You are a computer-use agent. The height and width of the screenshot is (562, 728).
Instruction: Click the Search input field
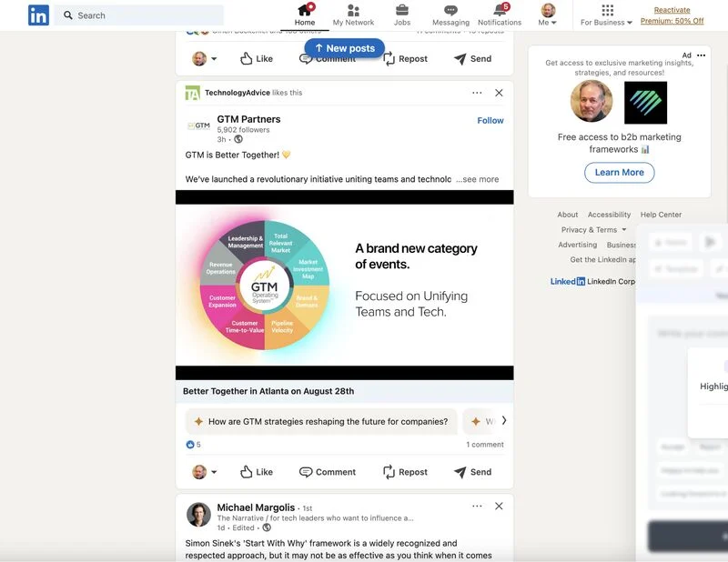[139, 15]
